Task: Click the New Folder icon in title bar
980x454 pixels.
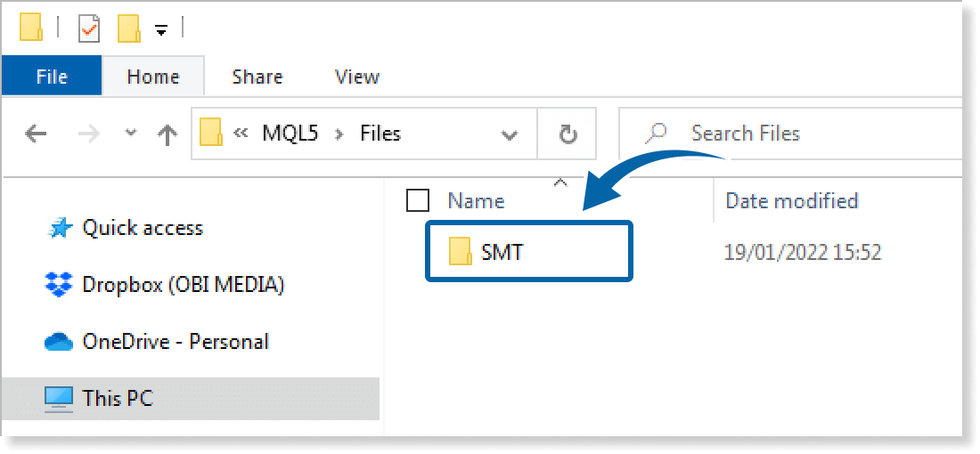Action: (128, 28)
